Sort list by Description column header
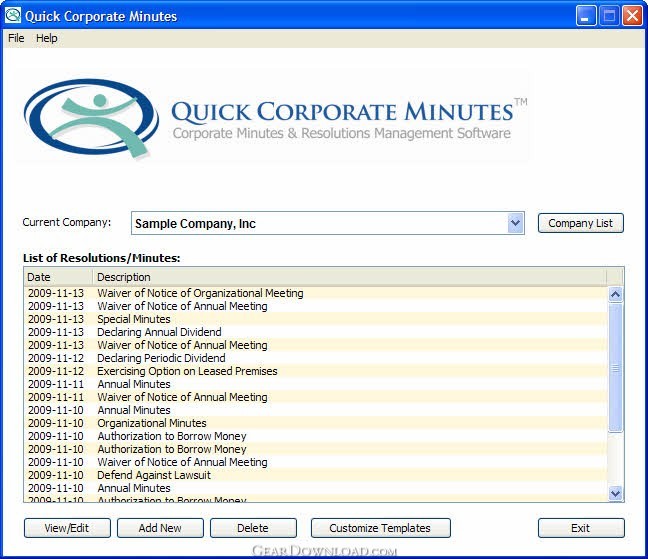This screenshot has height=559, width=648. coord(350,277)
